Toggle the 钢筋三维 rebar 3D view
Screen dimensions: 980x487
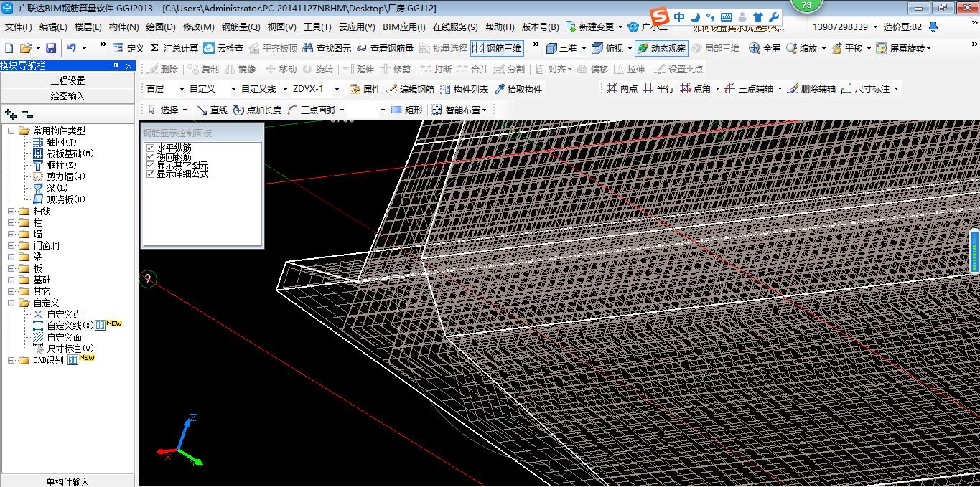pos(497,48)
